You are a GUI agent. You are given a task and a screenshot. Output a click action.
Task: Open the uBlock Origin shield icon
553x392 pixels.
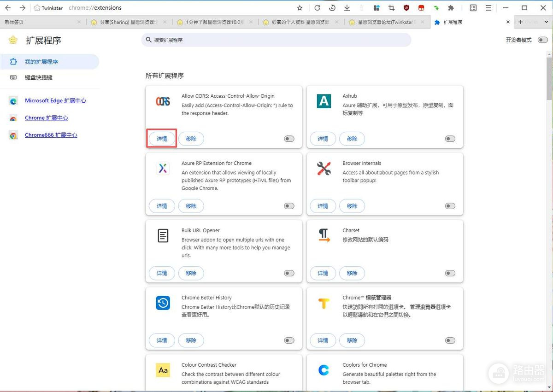click(406, 8)
